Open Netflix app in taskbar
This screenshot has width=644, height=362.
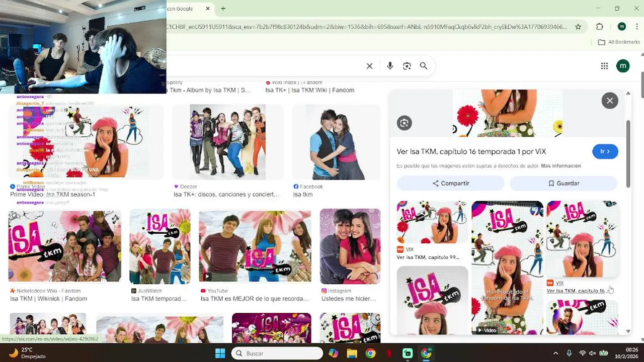(389, 353)
